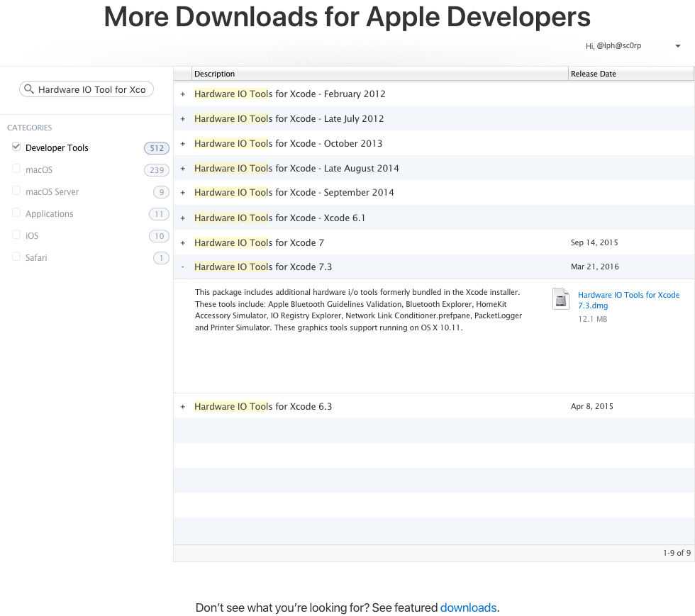Expand the Late July 2012 row
695x616 pixels.
coord(183,119)
